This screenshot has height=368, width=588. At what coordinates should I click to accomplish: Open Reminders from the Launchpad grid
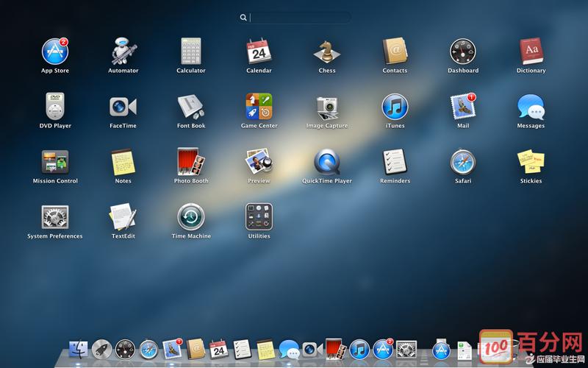[395, 161]
